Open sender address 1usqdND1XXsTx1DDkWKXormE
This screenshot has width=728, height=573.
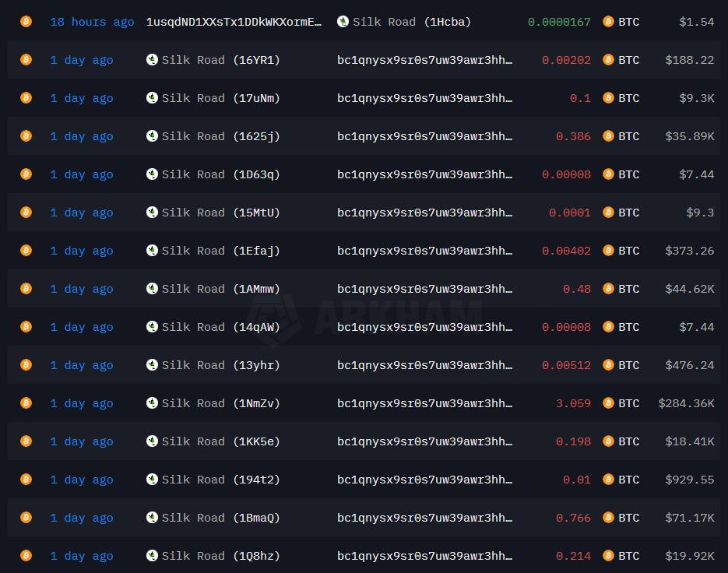pyautogui.click(x=234, y=22)
